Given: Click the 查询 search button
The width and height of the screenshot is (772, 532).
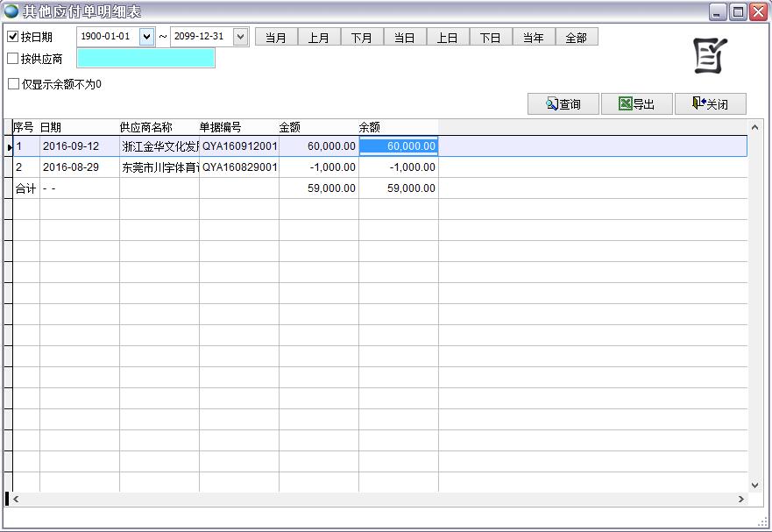Looking at the screenshot, I should 563,104.
